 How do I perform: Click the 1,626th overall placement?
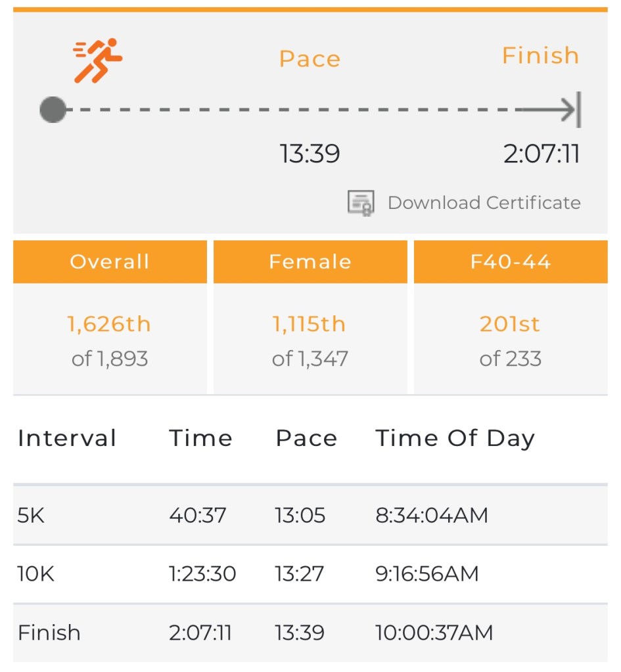pyautogui.click(x=109, y=324)
